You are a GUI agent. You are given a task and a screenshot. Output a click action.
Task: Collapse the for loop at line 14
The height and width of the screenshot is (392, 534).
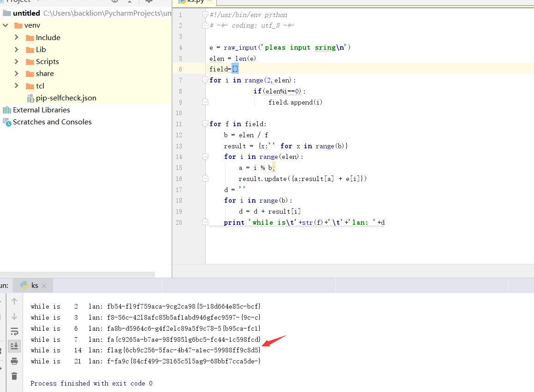click(x=205, y=157)
